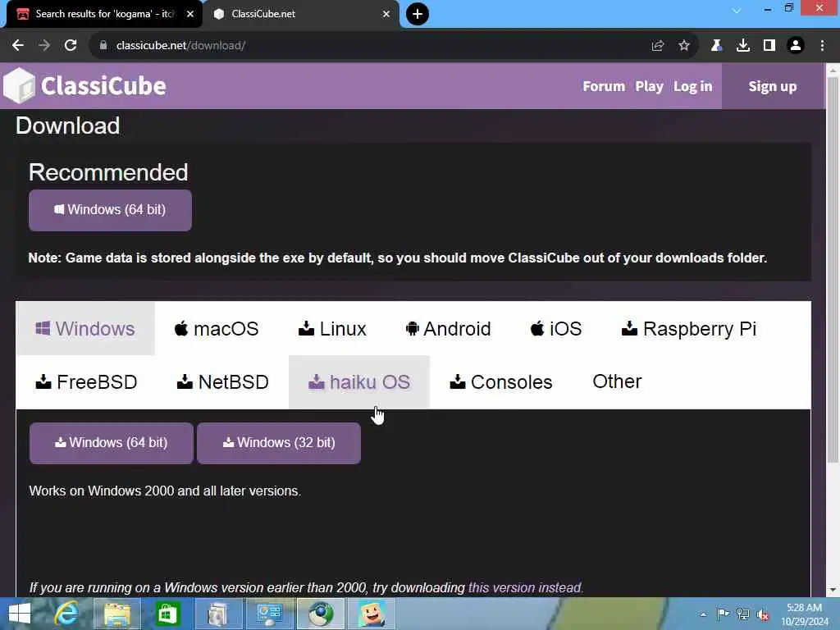Click the browser forward arrow
840x630 pixels.
coord(44,46)
